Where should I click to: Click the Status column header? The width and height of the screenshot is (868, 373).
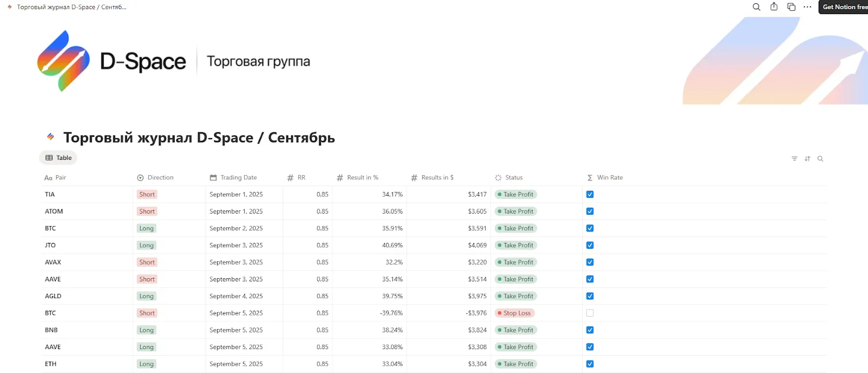coord(509,177)
